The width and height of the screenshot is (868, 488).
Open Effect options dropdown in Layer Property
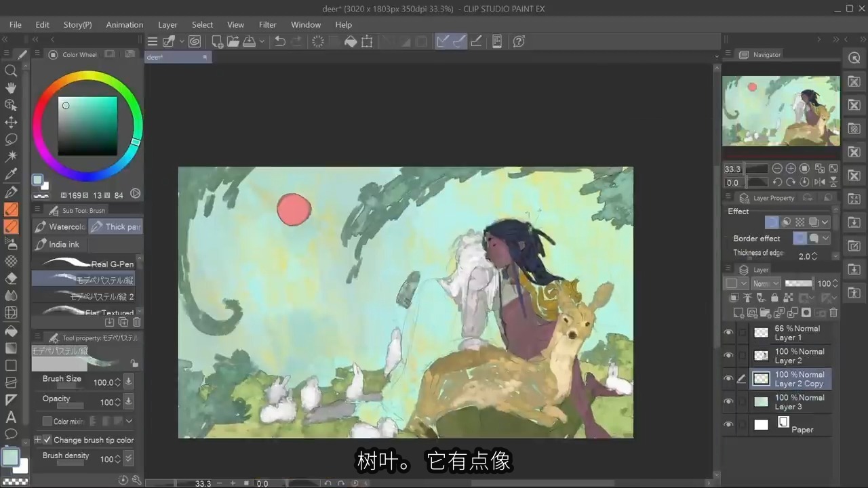coord(825,222)
